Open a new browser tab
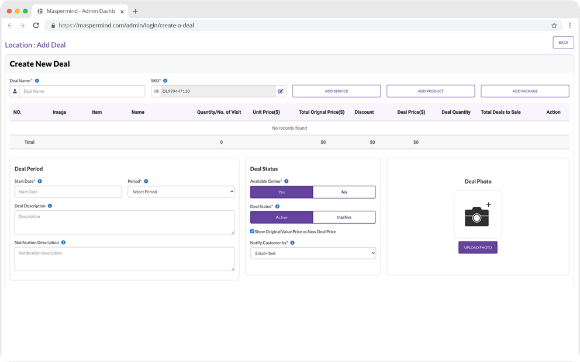Screen dimensions: 580x362 point(135,11)
